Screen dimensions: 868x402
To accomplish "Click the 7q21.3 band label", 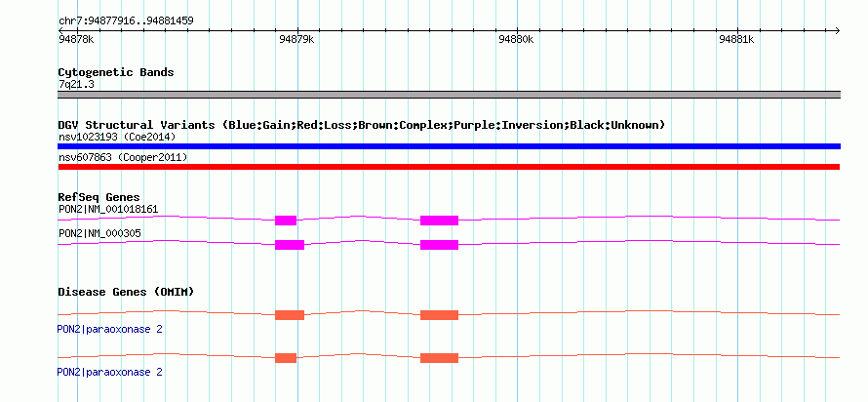I will 75,84.
